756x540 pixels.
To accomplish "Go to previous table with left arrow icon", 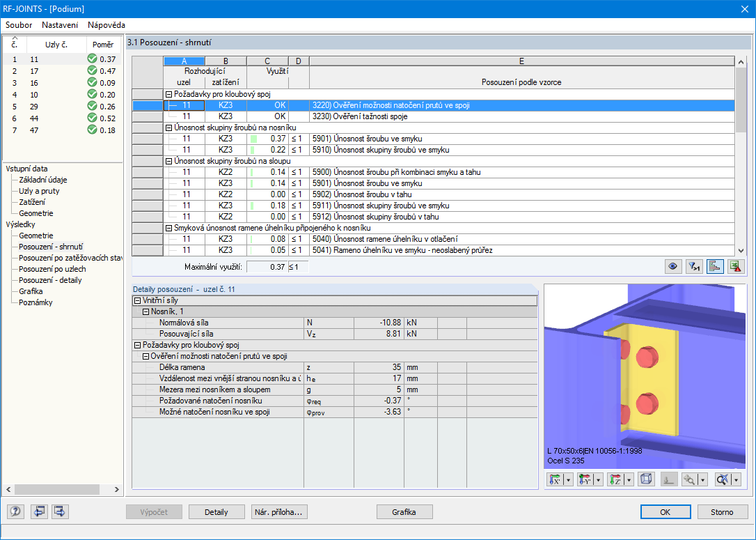I will point(38,511).
